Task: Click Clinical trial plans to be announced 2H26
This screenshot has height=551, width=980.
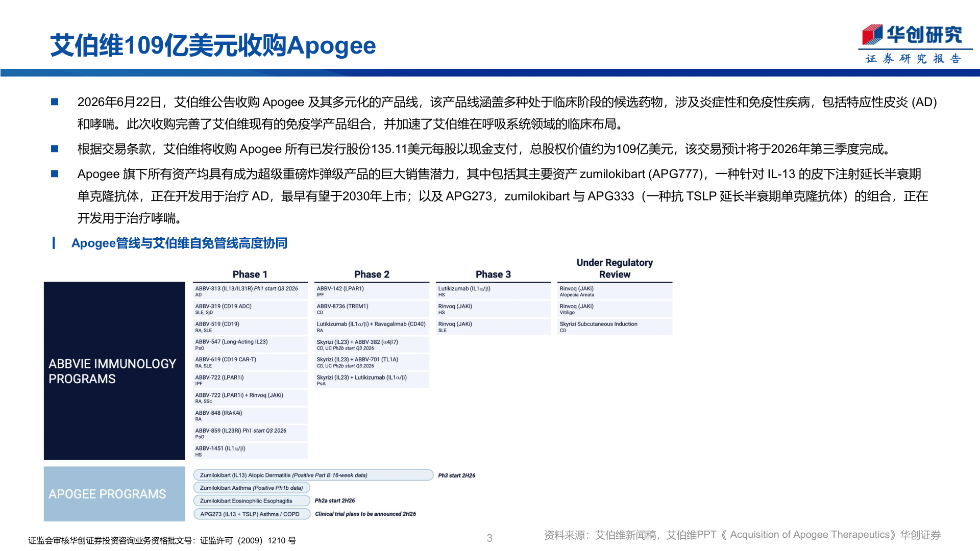Action: (365, 514)
